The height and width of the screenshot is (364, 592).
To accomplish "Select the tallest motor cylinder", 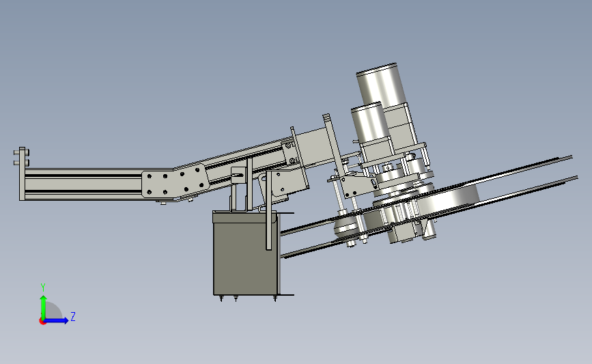I will click(381, 85).
